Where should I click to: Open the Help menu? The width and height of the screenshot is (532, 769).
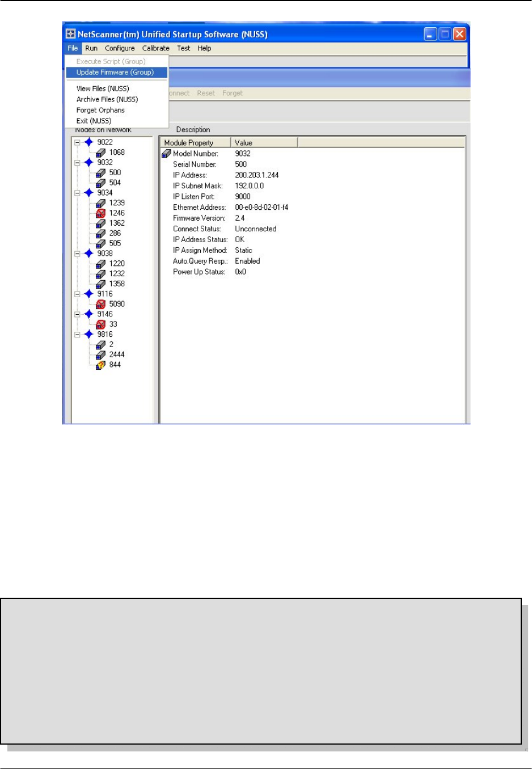click(x=204, y=48)
